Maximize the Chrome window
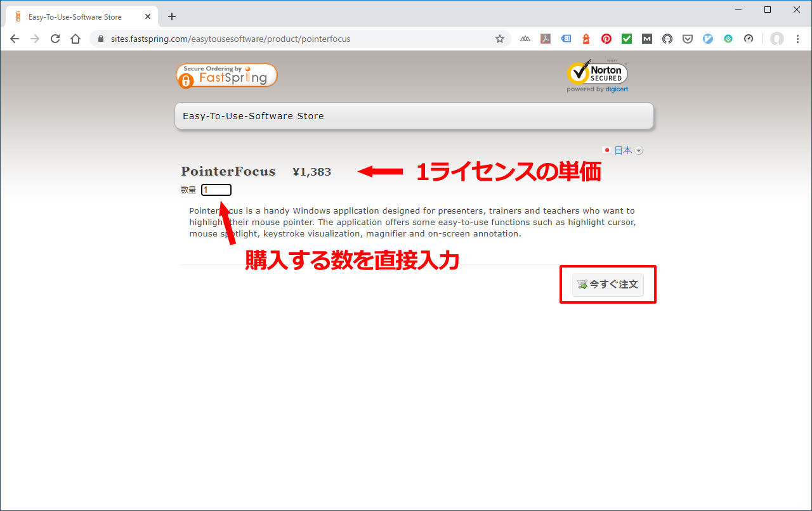 (x=768, y=10)
